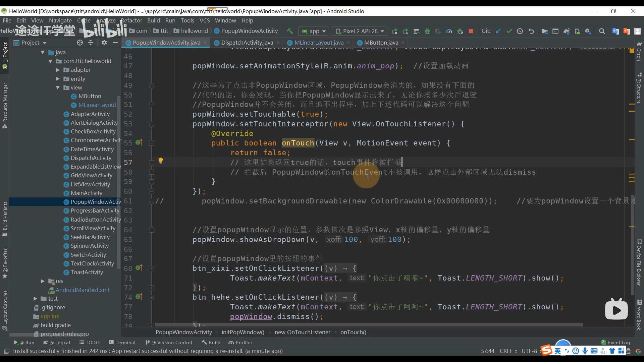Click the Git Show History clock icon
644x362 pixels.
point(520,31)
